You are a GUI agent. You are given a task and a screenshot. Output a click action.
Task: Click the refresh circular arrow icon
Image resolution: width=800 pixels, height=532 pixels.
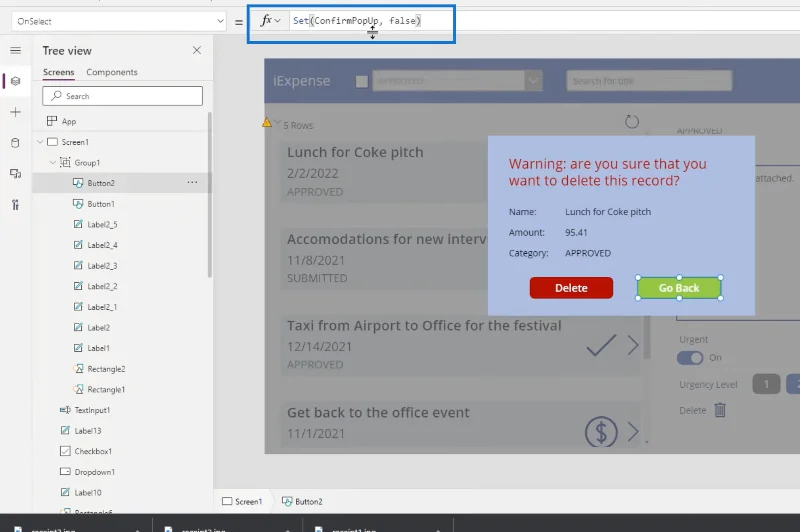[x=632, y=121]
